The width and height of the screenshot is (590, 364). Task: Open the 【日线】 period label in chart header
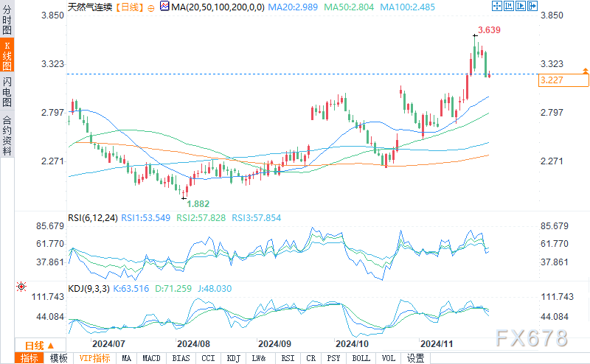125,6
